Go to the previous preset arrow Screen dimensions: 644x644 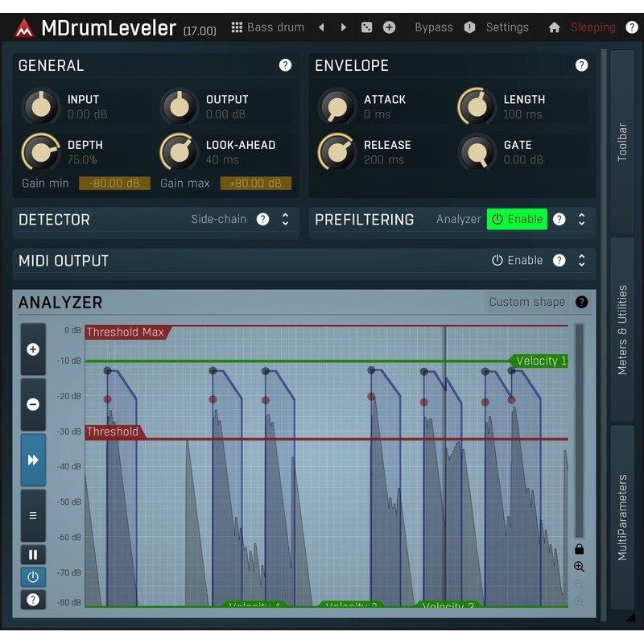pyautogui.click(x=321, y=27)
